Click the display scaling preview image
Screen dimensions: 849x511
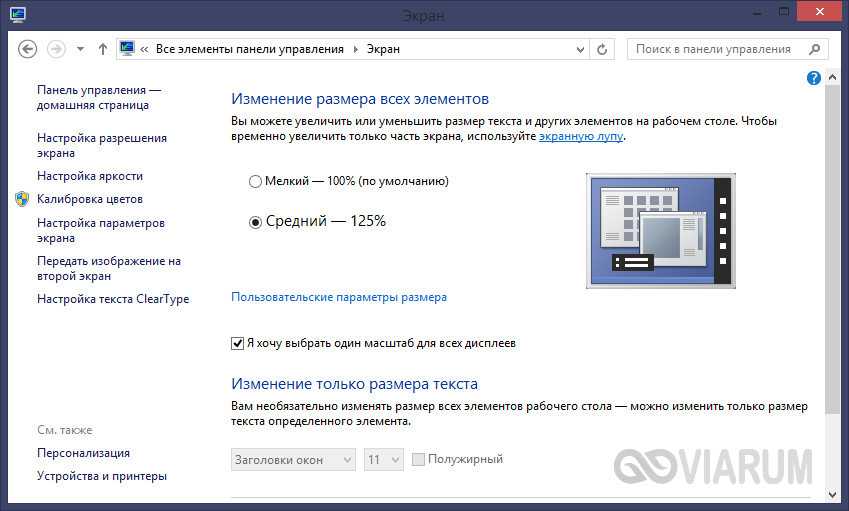[x=661, y=231]
